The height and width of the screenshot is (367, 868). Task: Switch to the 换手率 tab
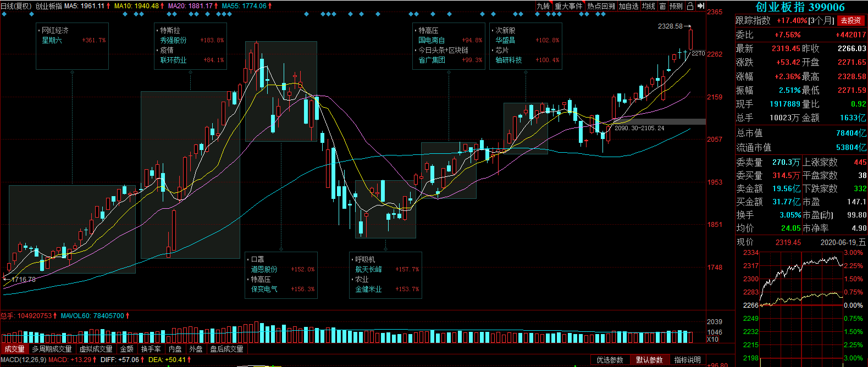[x=151, y=349]
